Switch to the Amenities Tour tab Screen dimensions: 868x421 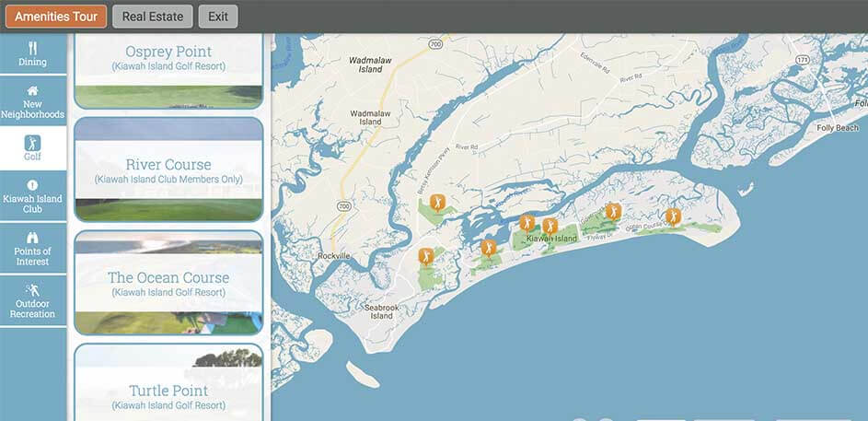tap(55, 17)
